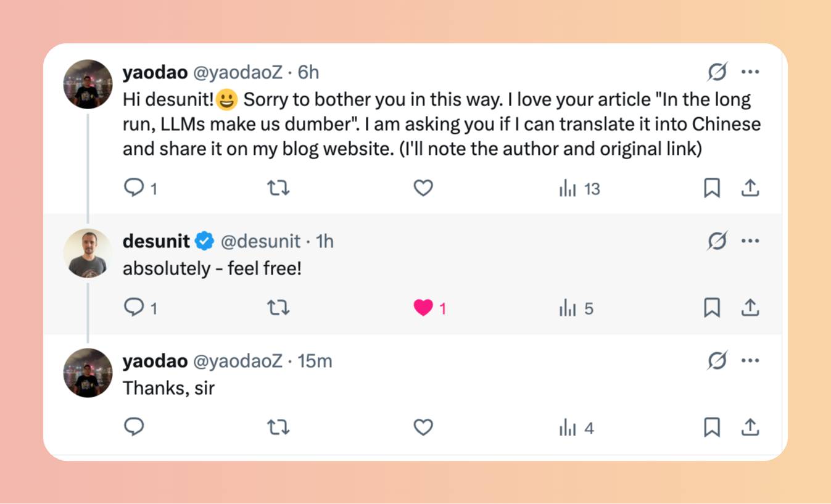Click yaodao's avatar on first tweet
The height and width of the screenshot is (504, 831).
(88, 84)
